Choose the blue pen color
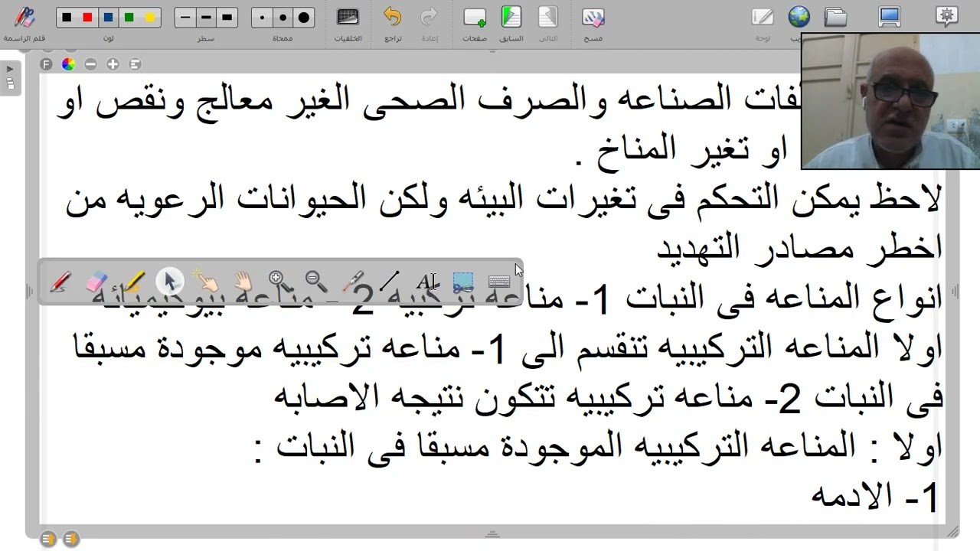This screenshot has width=980, height=551. 108,18
